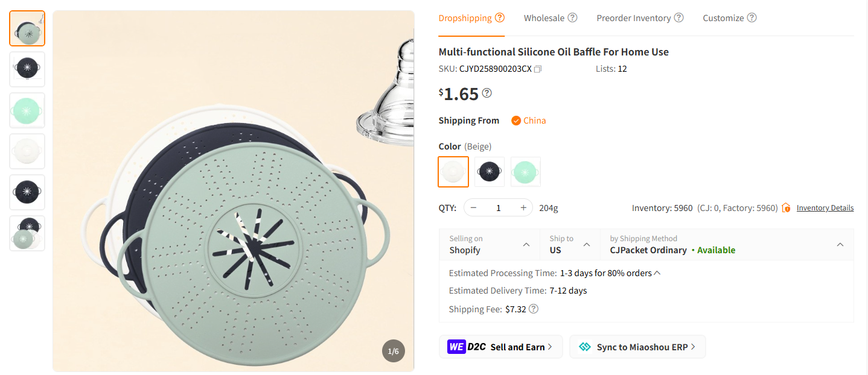Image resolution: width=868 pixels, height=375 pixels.
Task: Click the Dropshipping tab's question mark icon
Action: tap(500, 17)
